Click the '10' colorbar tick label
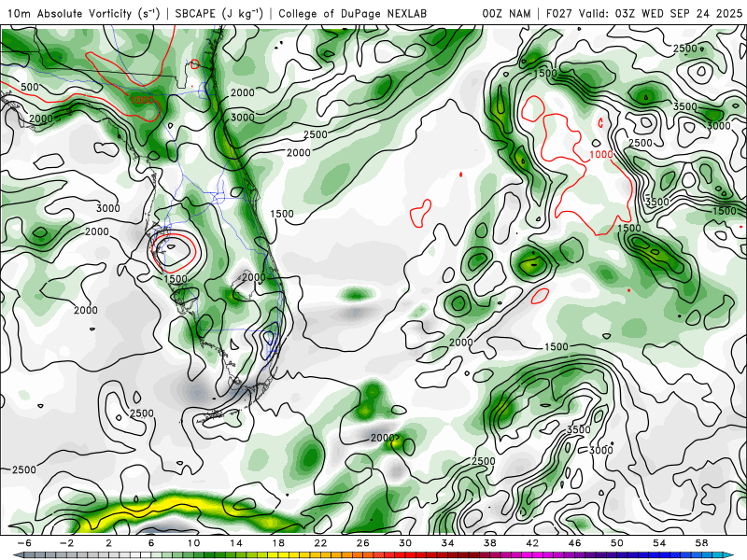 tap(193, 543)
